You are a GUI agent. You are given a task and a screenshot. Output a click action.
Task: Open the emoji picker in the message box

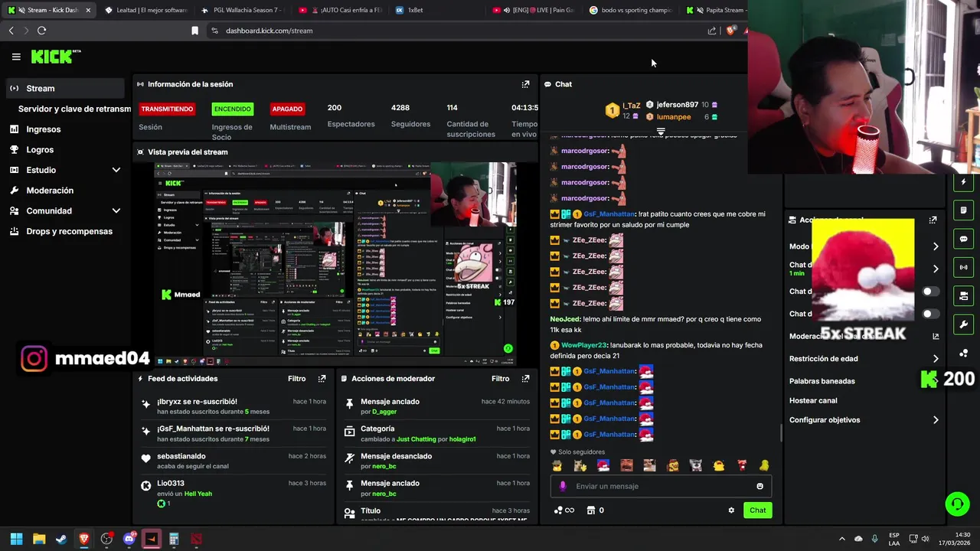[x=759, y=486]
